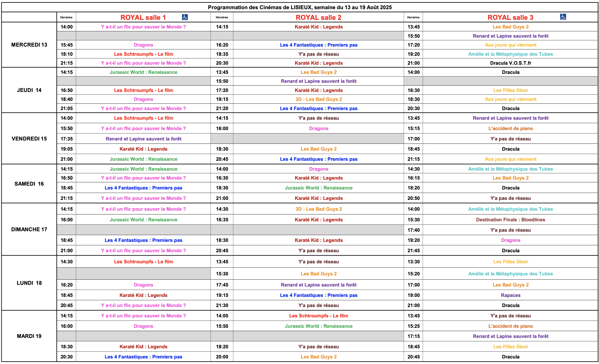Screen dimensions: 599x364
Task: Click the 17:35 showtime on Vendredi salle 1
Action: pos(67,139)
